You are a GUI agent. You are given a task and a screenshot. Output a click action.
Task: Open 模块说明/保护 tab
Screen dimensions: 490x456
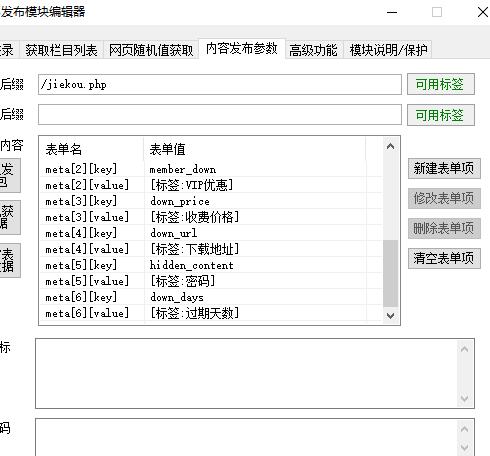[x=388, y=50]
